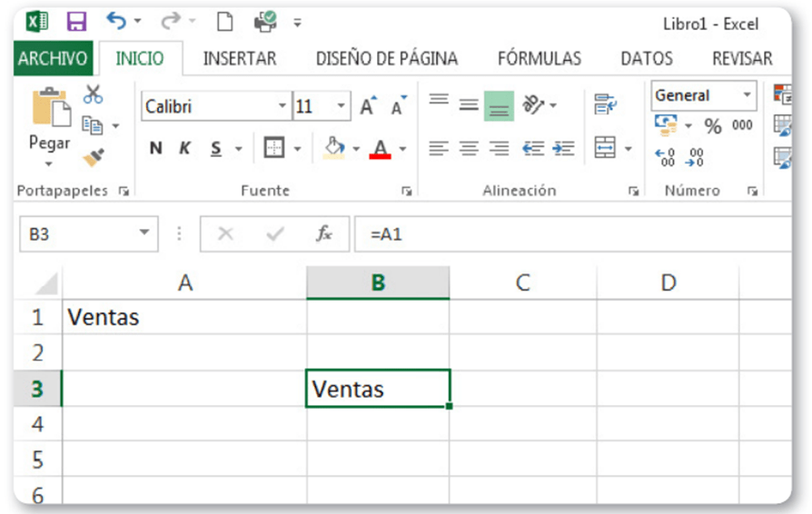
Task: Open the DATOS tab
Action: tap(647, 58)
